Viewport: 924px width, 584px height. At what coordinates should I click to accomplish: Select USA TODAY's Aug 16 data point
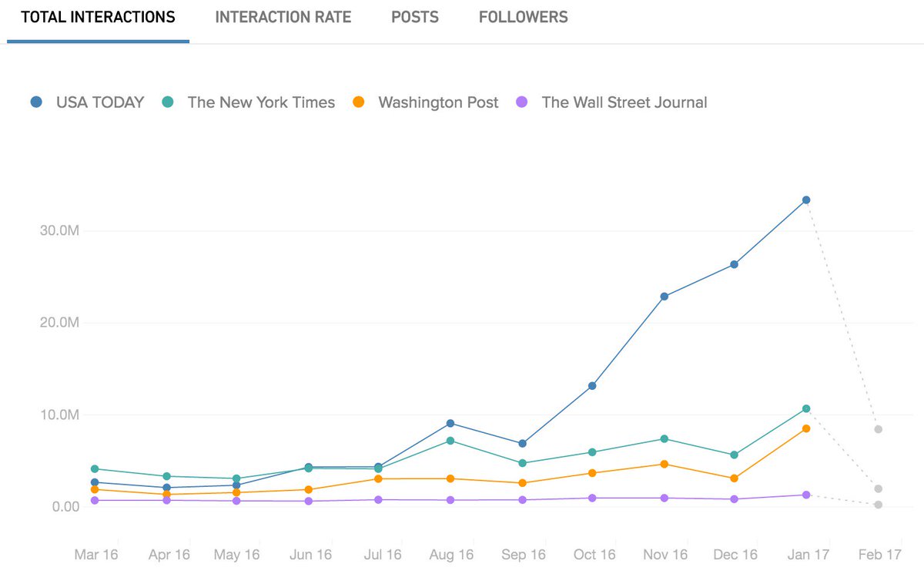pyautogui.click(x=450, y=423)
